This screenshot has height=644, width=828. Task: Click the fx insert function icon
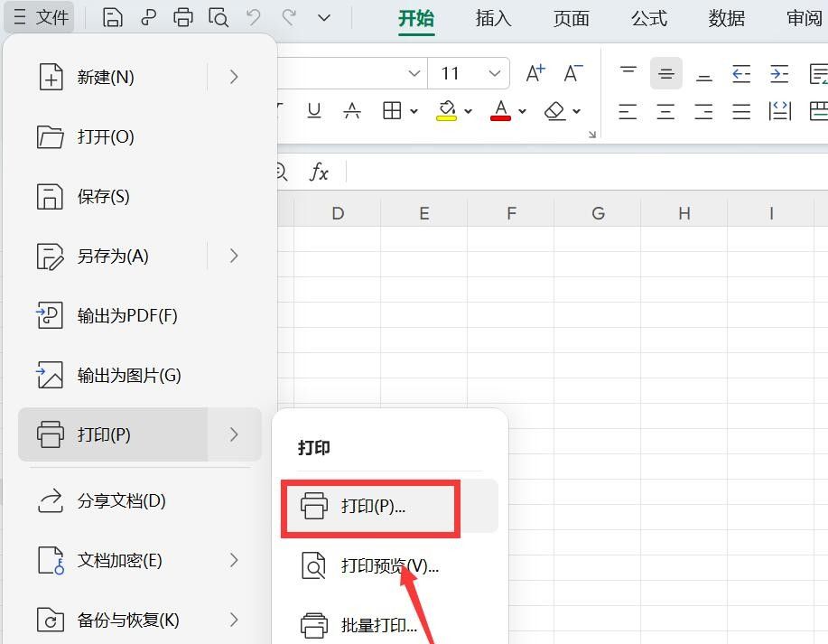[x=319, y=172]
